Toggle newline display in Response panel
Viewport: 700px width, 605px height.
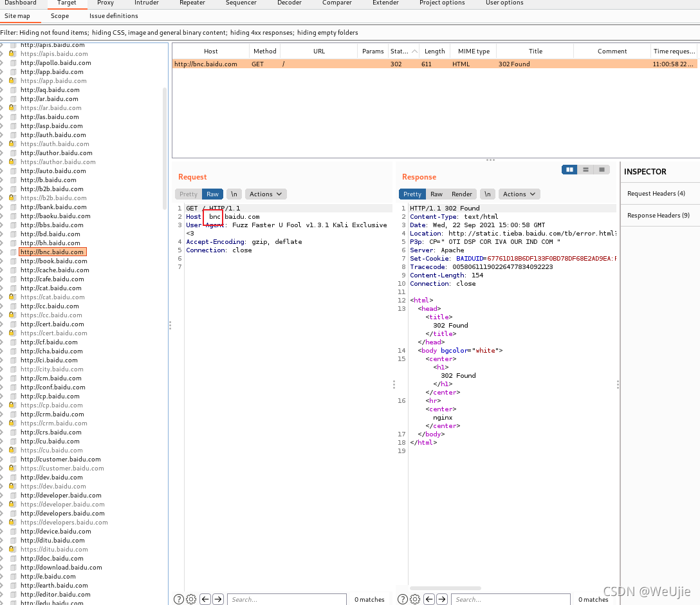pos(488,194)
